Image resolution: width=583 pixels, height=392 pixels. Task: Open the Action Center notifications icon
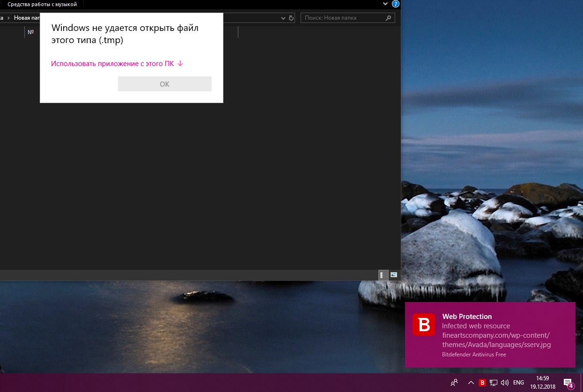(x=568, y=383)
